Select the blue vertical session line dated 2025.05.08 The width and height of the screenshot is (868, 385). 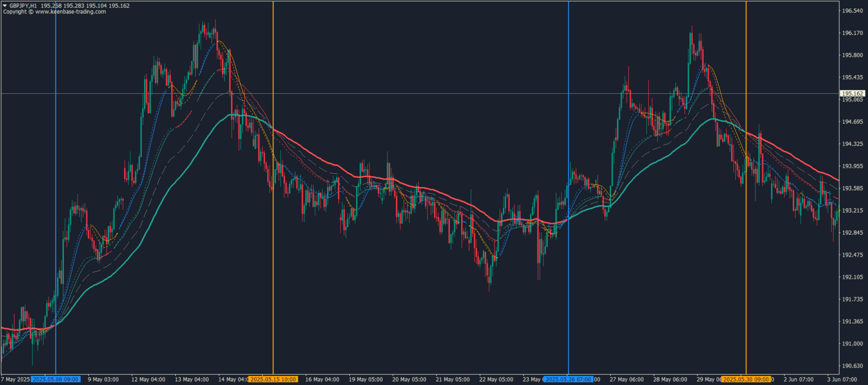pyautogui.click(x=55, y=226)
